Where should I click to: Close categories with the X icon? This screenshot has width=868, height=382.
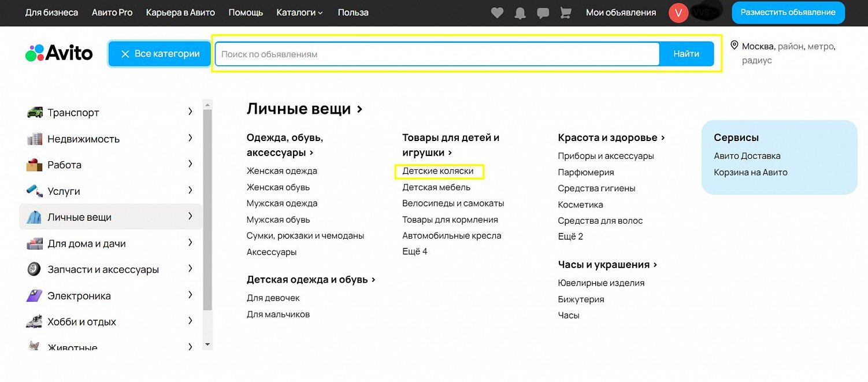125,54
